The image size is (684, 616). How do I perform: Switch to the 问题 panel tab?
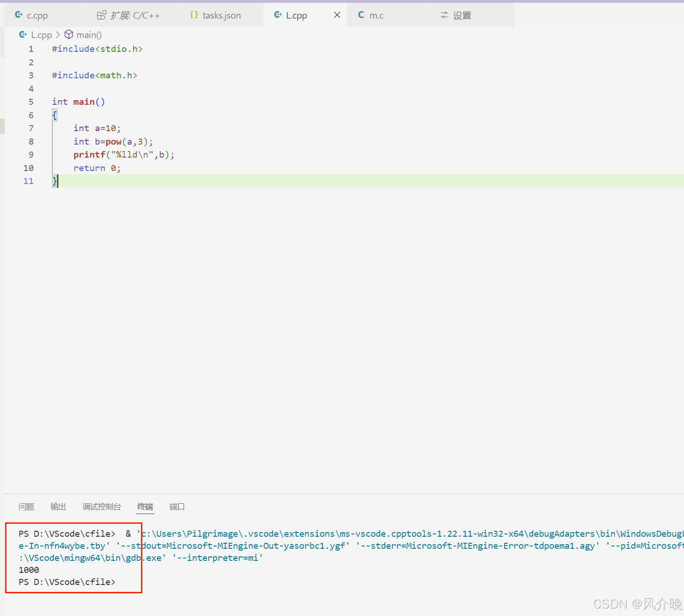coord(26,507)
